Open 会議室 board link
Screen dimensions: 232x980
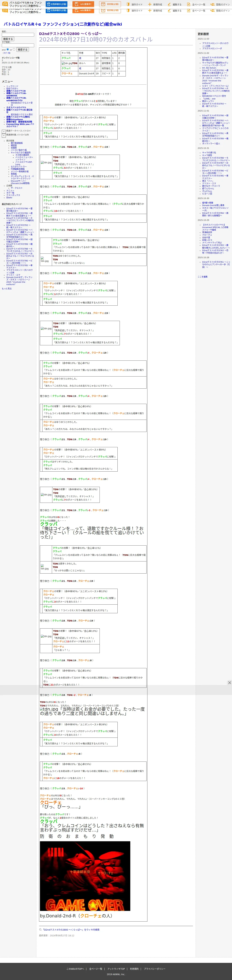14,148
